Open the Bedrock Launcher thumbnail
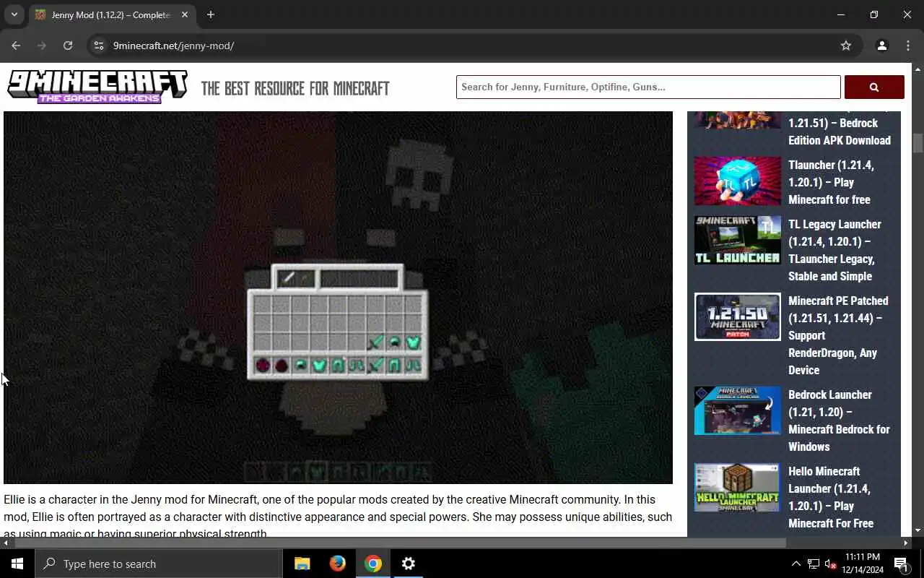924x578 pixels. click(x=737, y=410)
